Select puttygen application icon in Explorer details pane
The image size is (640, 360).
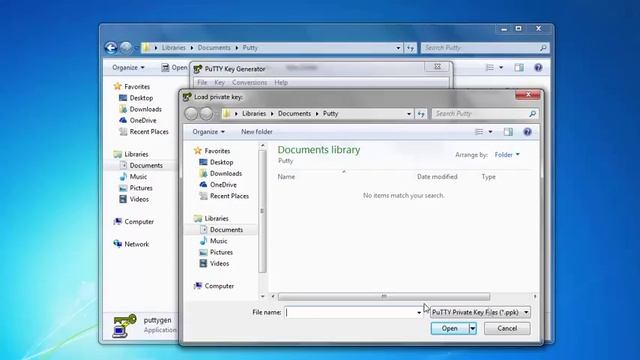coord(124,326)
